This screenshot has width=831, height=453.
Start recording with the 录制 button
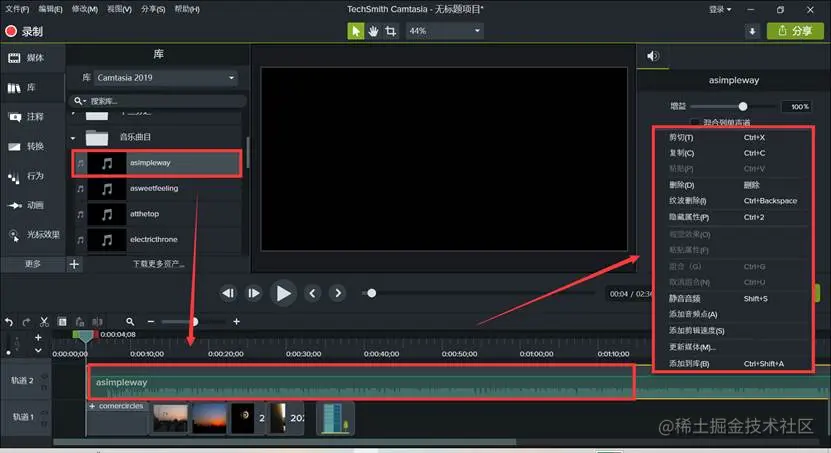(x=24, y=31)
